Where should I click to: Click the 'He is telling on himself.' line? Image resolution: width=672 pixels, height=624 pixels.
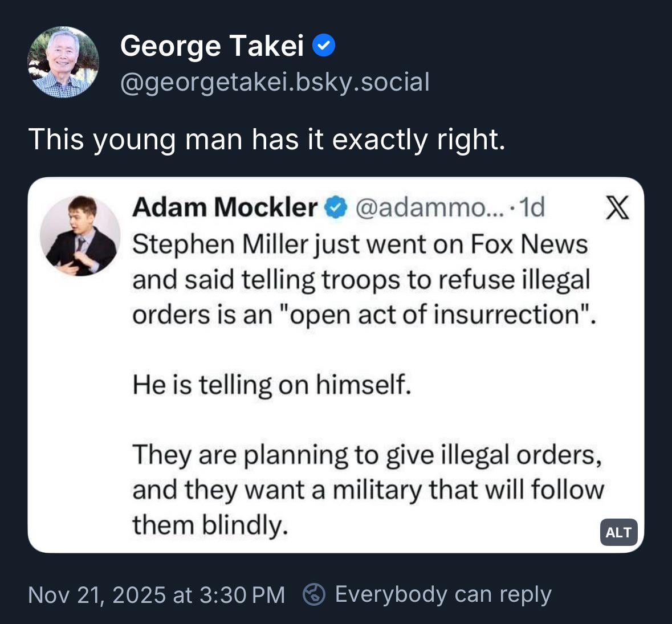[272, 385]
